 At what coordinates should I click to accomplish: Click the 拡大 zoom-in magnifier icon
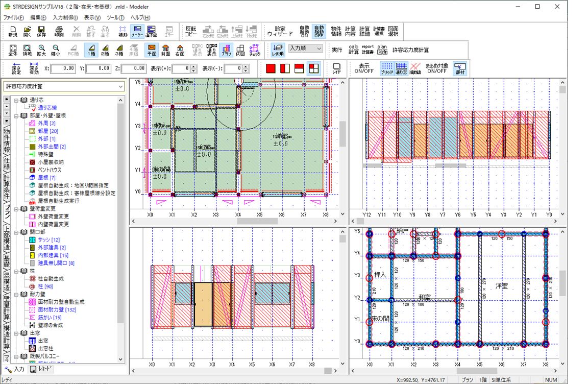click(41, 50)
